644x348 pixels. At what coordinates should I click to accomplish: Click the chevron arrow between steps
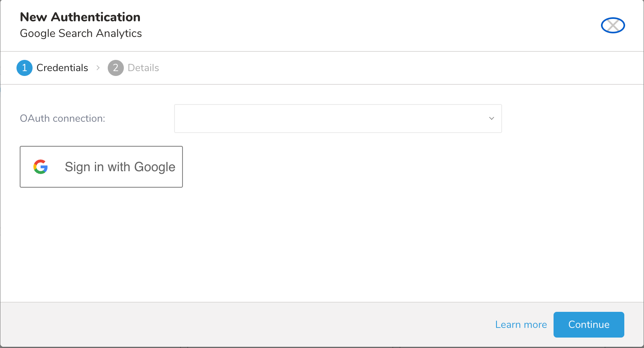(x=98, y=68)
